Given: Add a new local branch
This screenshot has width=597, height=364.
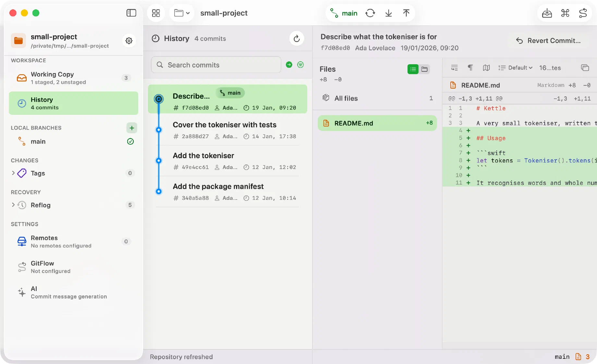Looking at the screenshot, I should pyautogui.click(x=132, y=128).
